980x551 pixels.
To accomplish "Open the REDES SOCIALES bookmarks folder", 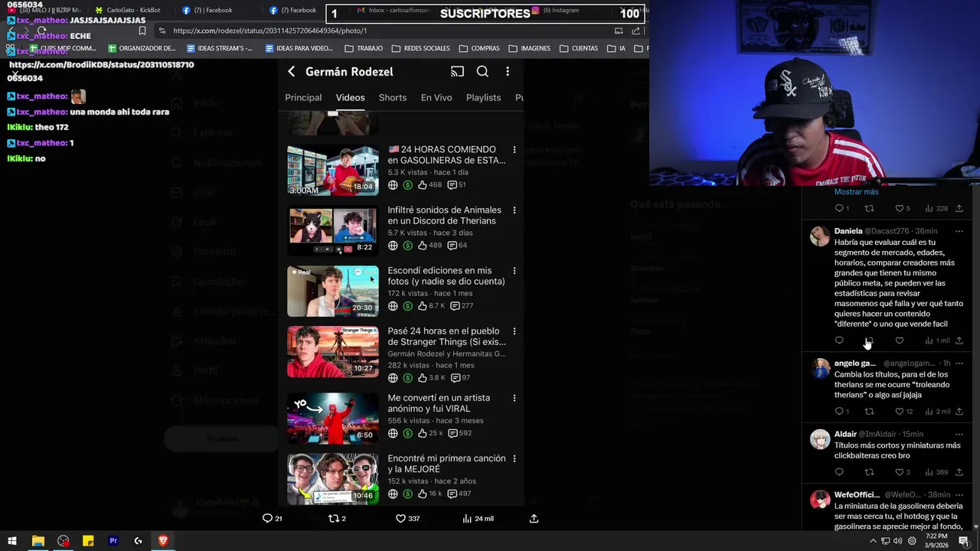I will tap(420, 48).
